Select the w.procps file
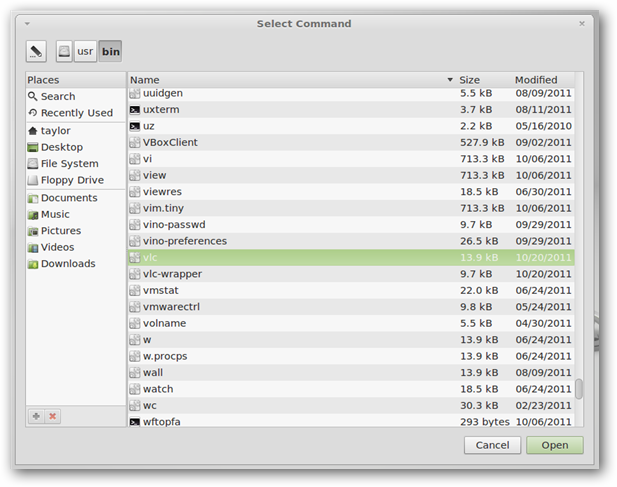Image resolution: width=617 pixels, height=487 pixels. (351, 356)
